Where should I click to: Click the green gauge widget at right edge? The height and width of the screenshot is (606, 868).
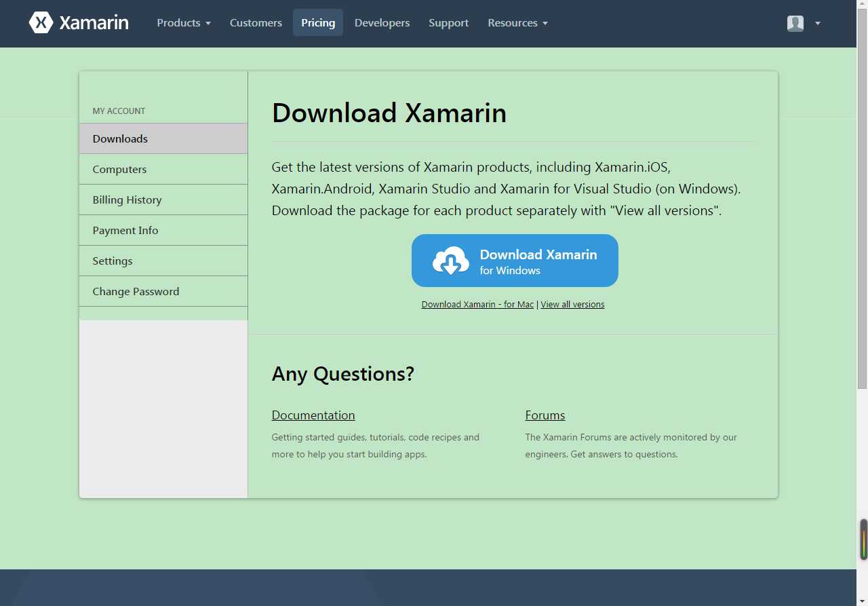(x=864, y=539)
